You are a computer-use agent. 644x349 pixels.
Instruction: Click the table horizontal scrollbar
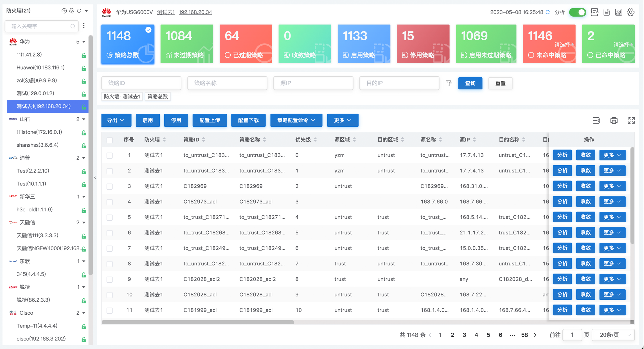pyautogui.click(x=198, y=322)
